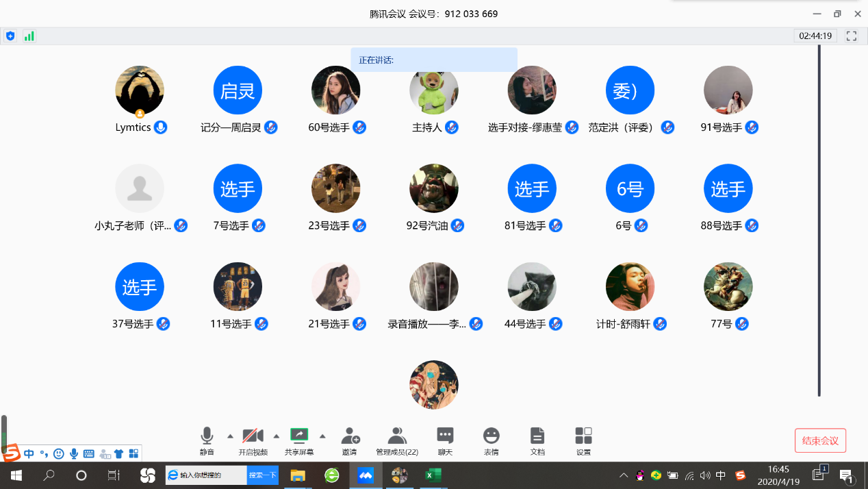Click the mute (静音) microphone icon
The width and height of the screenshot is (868, 489).
pyautogui.click(x=207, y=436)
